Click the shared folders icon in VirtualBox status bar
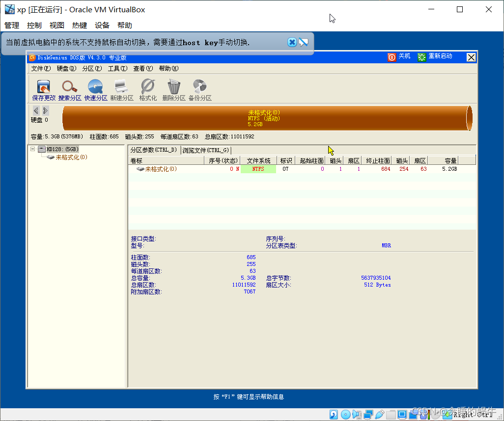 click(x=391, y=415)
